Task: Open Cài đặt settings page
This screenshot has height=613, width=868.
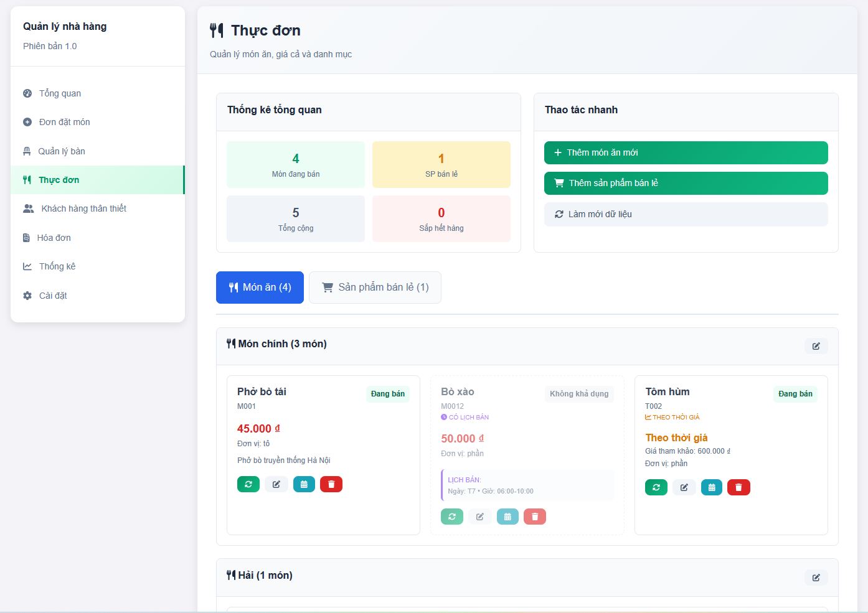Action: [98, 296]
